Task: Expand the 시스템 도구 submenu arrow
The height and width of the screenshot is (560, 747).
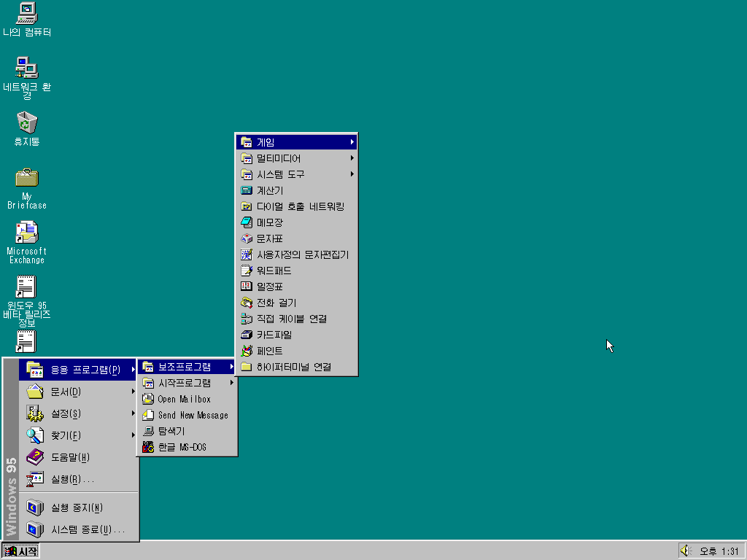Action: coord(352,174)
